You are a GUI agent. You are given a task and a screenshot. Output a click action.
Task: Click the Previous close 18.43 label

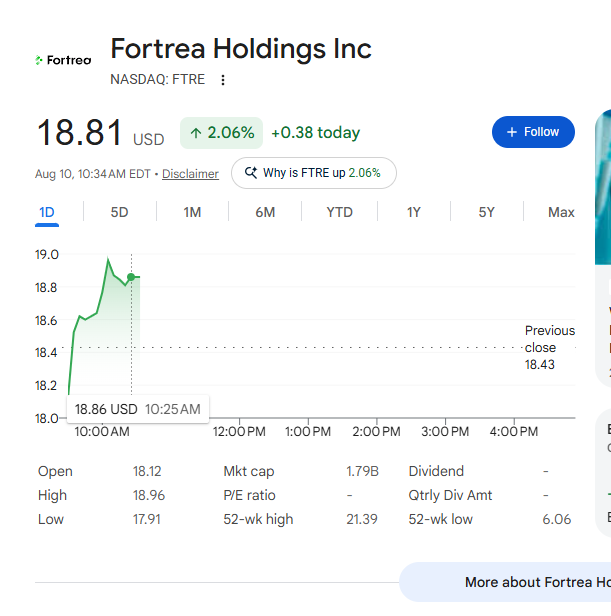[x=549, y=347]
